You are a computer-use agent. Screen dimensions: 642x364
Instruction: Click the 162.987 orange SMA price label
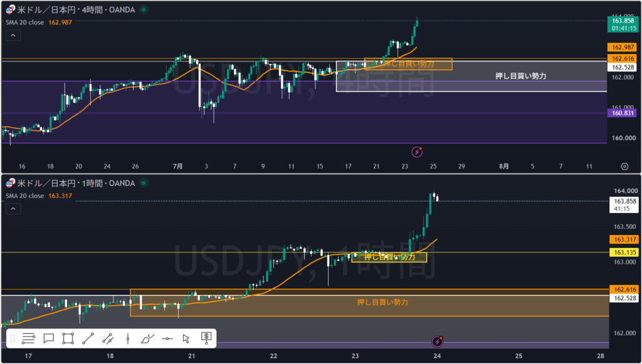[x=623, y=48]
